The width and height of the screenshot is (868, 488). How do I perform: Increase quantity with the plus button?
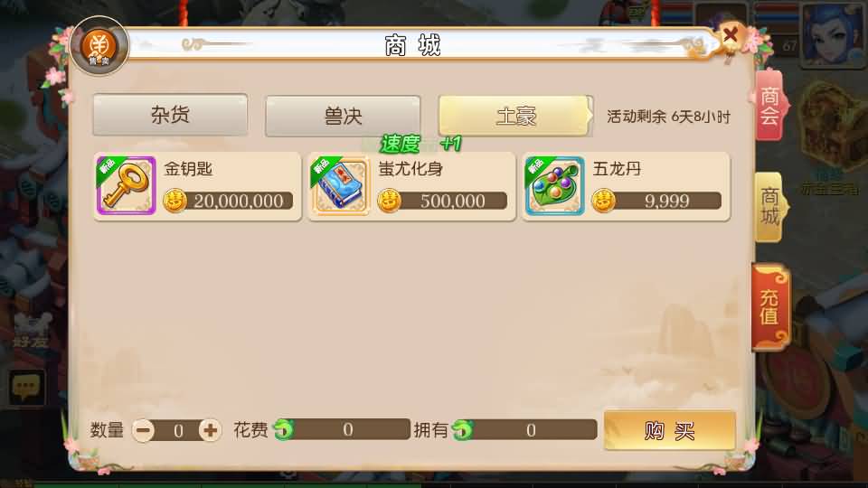(x=210, y=430)
